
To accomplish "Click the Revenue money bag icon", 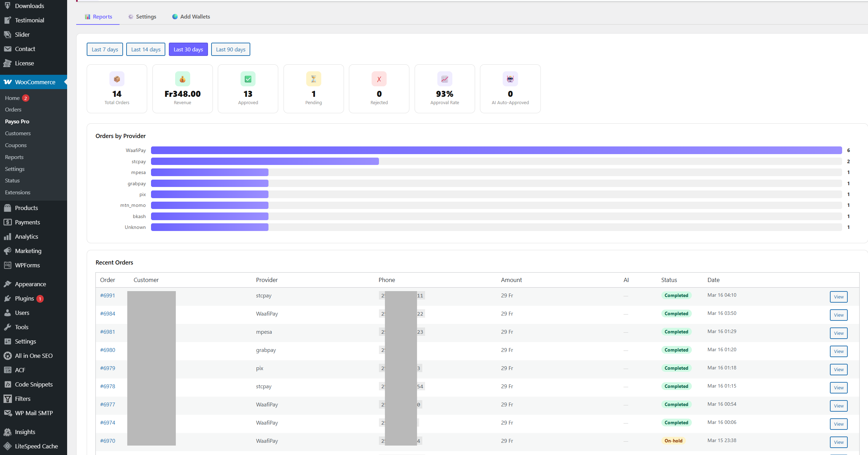I will pos(182,79).
